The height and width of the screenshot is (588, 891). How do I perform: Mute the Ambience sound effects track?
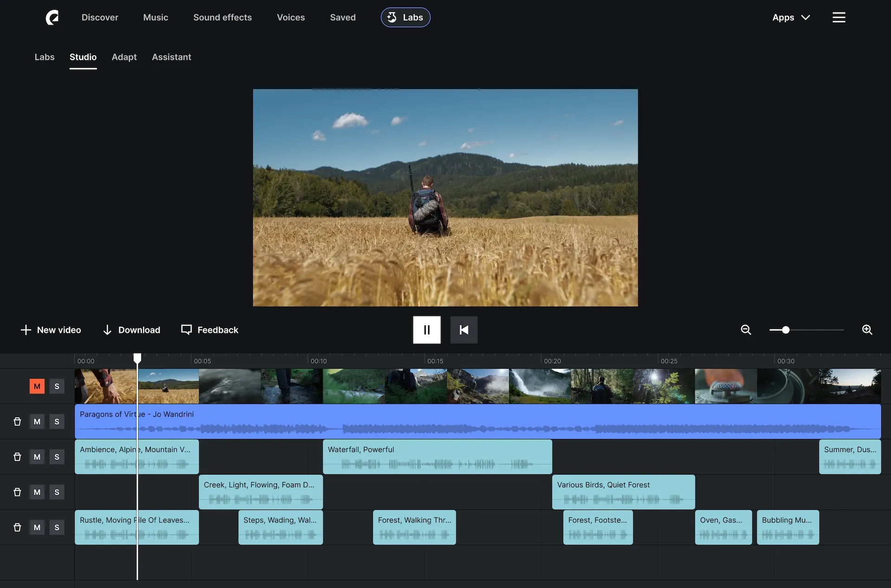37,457
